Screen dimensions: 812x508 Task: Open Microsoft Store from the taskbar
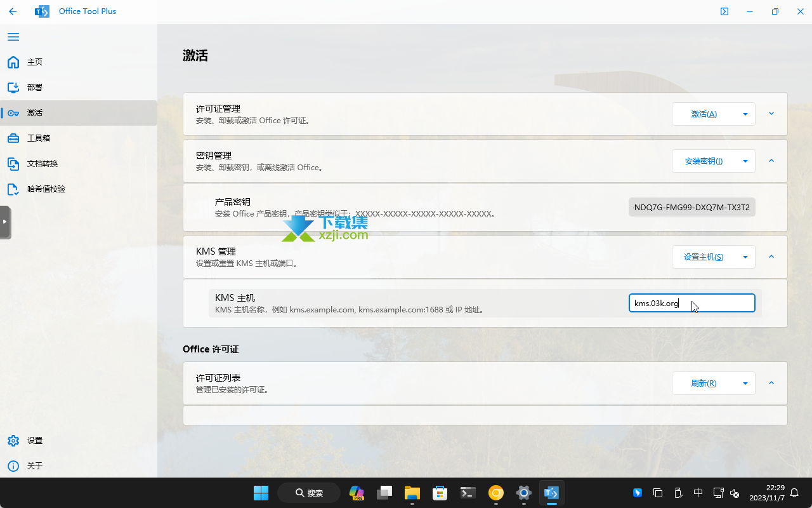440,493
